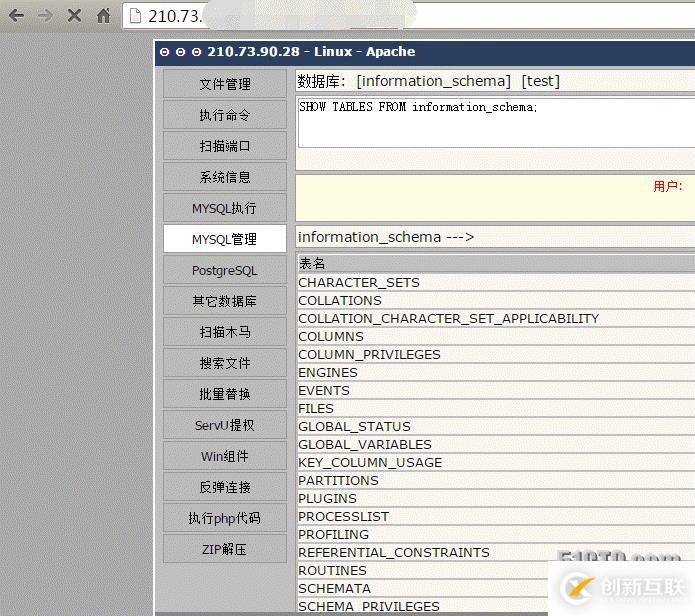The height and width of the screenshot is (616, 695).
Task: Select 扫描端口 sidebar item
Action: (225, 146)
